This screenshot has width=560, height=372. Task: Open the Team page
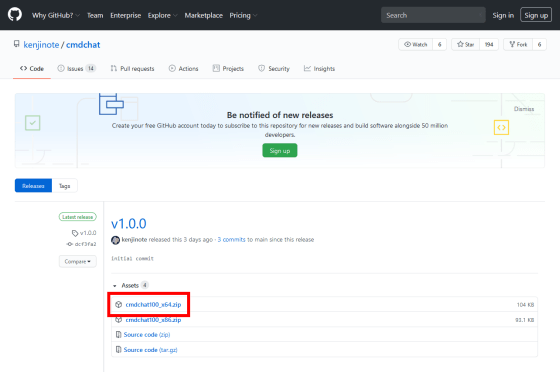coord(95,15)
